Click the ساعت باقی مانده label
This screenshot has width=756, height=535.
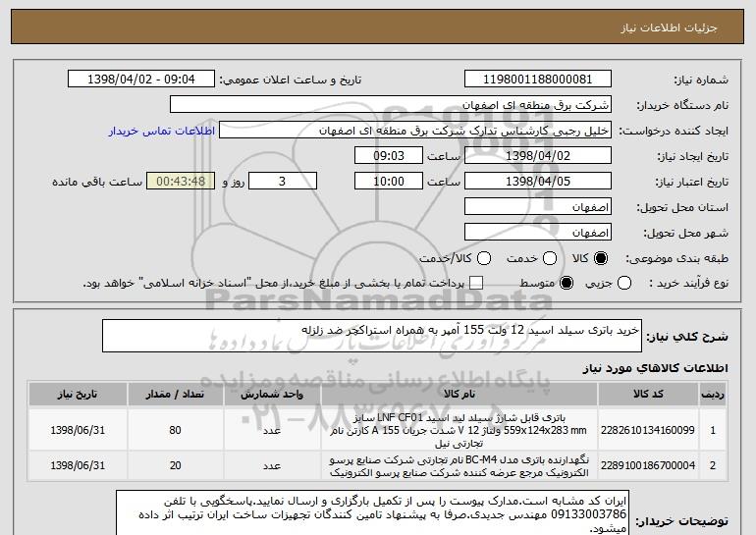pos(97,182)
